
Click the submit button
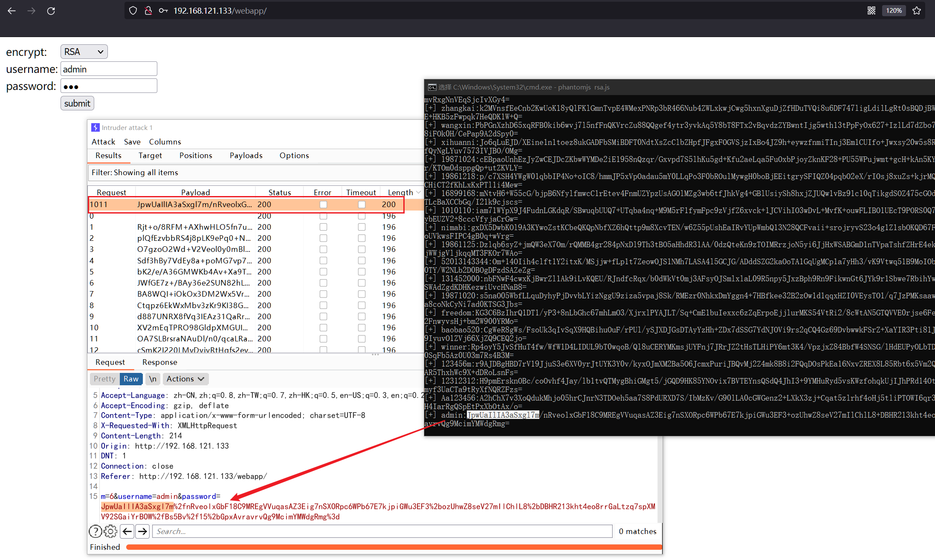[x=77, y=103]
